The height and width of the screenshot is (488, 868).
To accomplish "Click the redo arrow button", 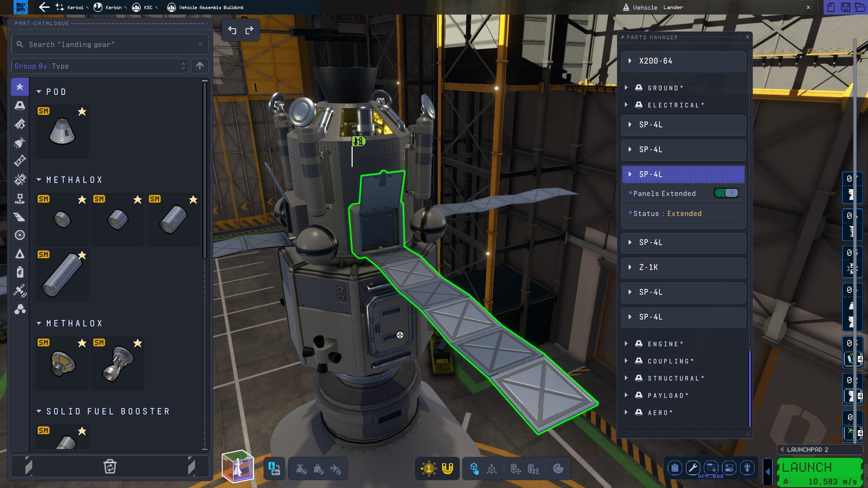I will (x=249, y=30).
